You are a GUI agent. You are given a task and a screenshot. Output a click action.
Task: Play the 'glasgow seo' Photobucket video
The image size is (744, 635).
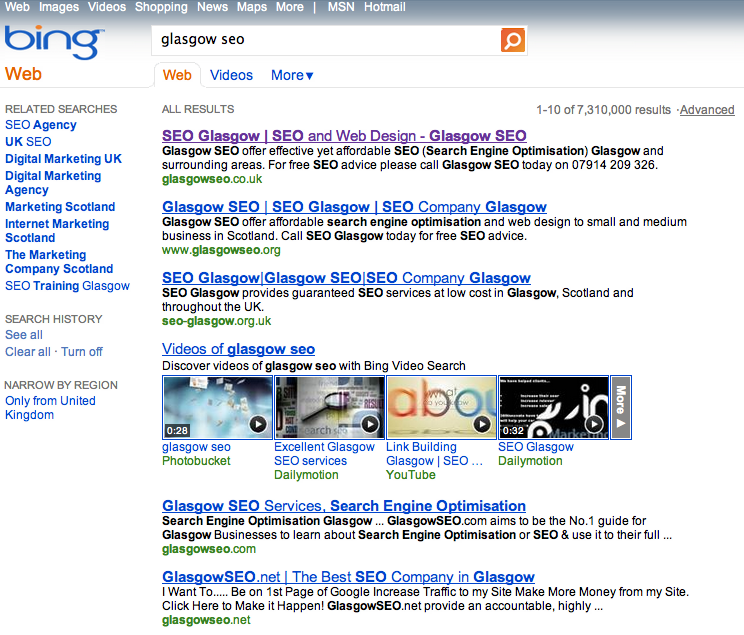(x=217, y=407)
